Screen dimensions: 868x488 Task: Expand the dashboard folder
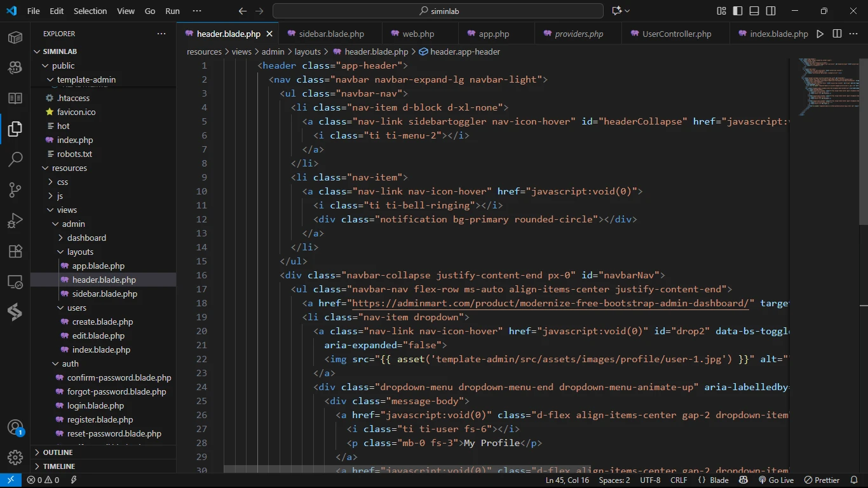point(86,238)
